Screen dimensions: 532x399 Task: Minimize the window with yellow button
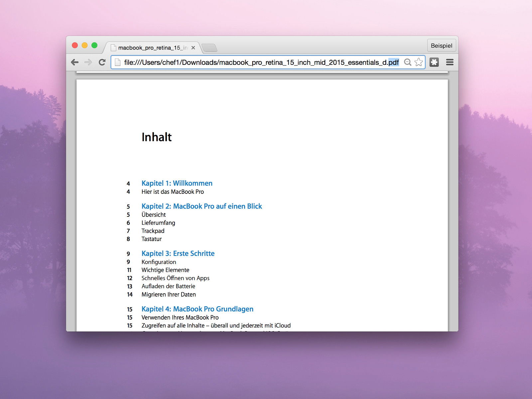(84, 45)
